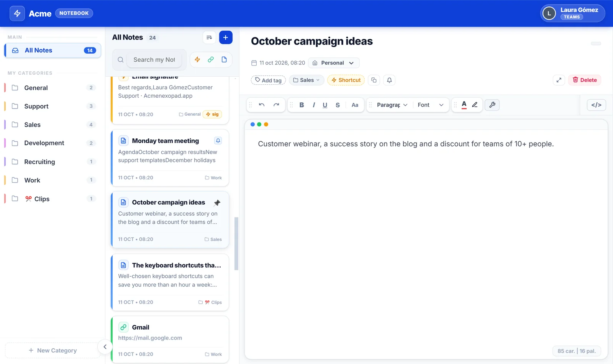
Task: Open Laura Gómez account menu
Action: tap(573, 13)
